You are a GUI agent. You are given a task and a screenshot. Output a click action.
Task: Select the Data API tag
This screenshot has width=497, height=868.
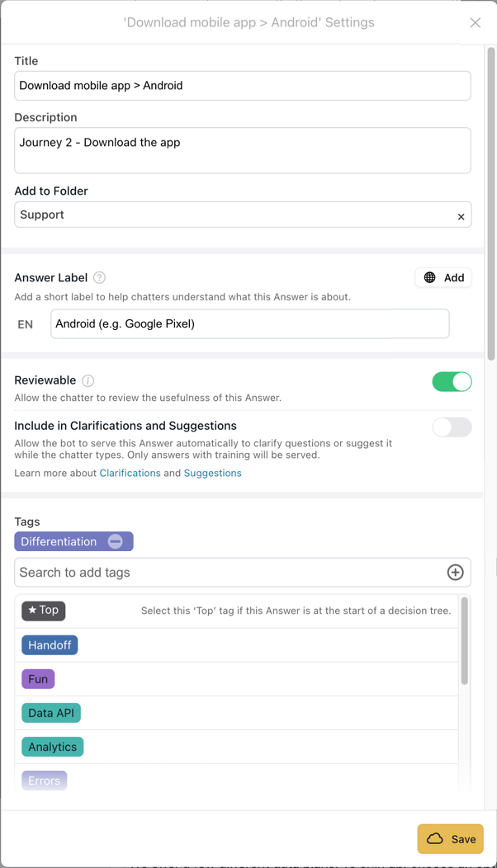coord(51,713)
